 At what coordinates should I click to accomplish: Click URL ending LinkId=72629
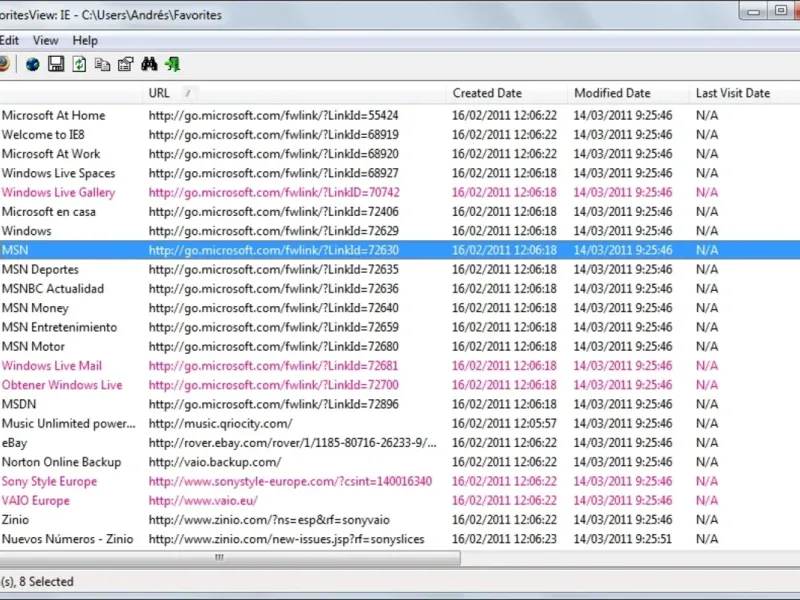[x=273, y=231]
